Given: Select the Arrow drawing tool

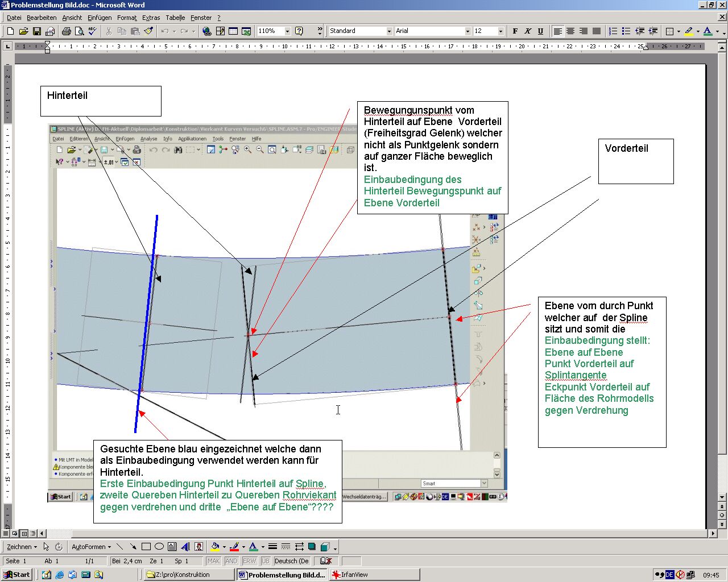Looking at the screenshot, I should pos(133,547).
